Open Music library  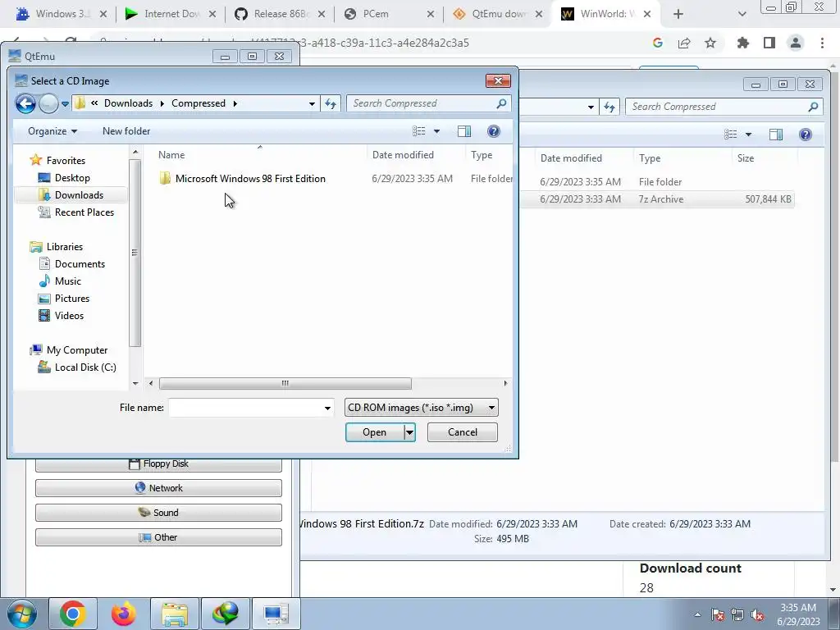tap(67, 281)
